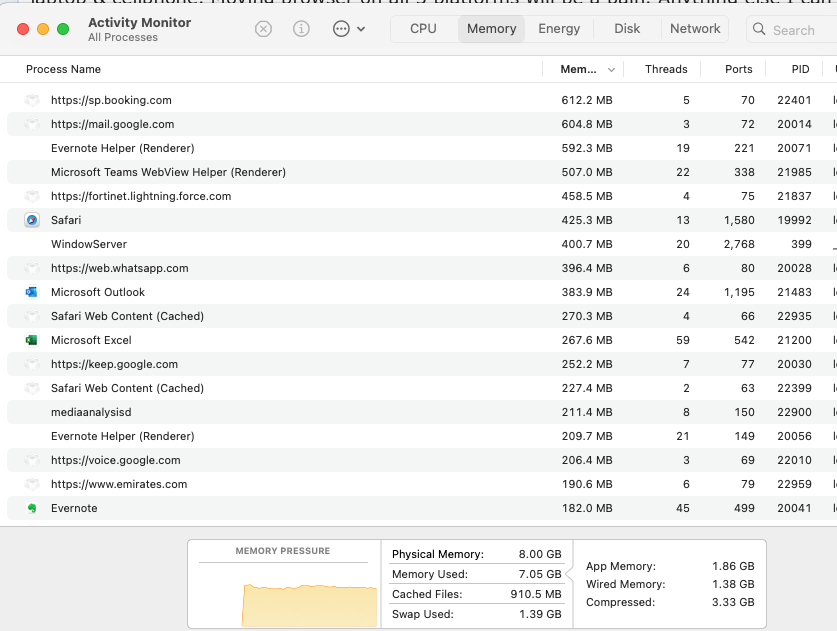The width and height of the screenshot is (837, 631).
Task: Click the shield icon beside mail.google.com
Action: click(x=32, y=124)
